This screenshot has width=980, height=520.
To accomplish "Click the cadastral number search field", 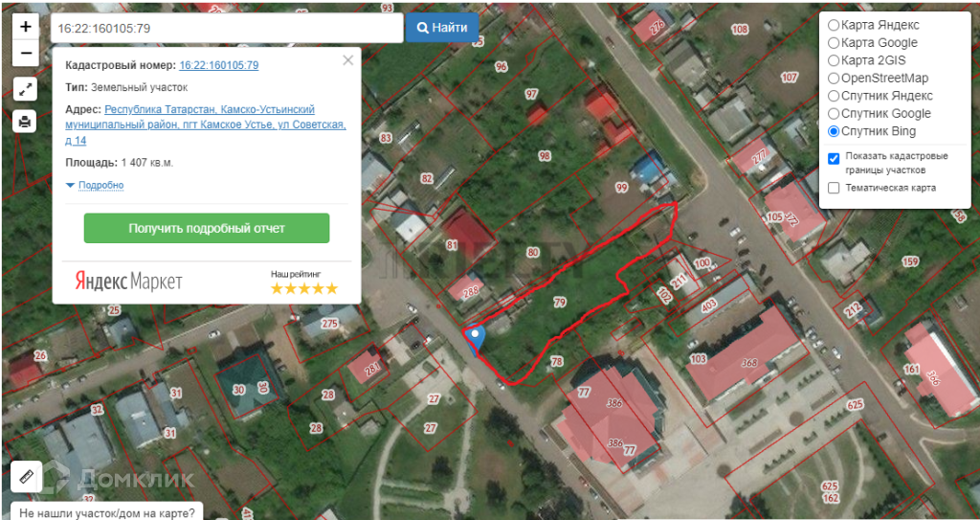I will point(226,28).
